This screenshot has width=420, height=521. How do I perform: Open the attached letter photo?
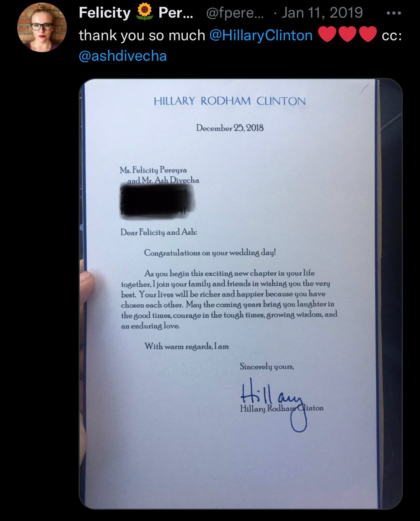click(x=241, y=294)
